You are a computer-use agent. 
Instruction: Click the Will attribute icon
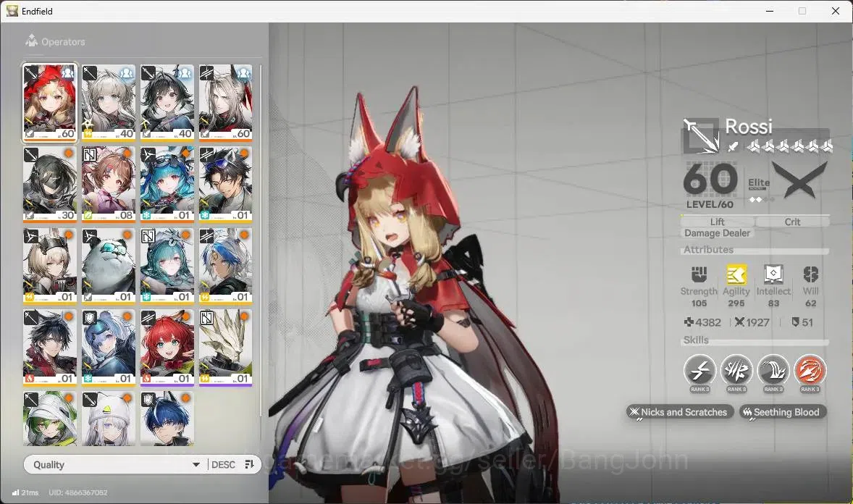810,274
